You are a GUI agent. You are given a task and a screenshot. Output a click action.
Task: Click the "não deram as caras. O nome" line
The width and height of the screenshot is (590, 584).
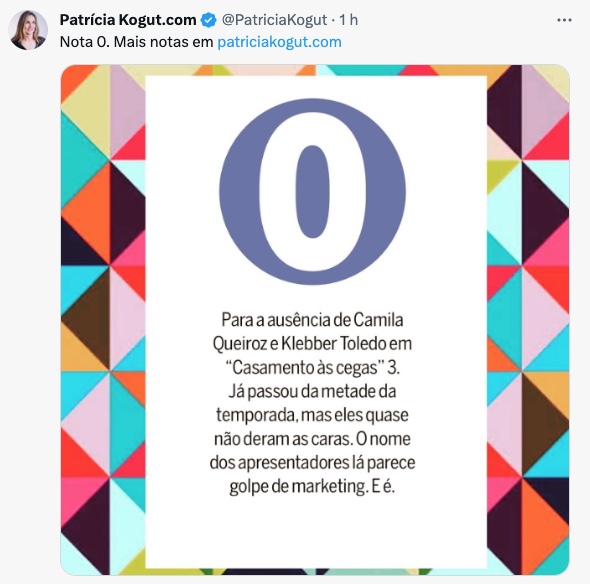coord(312,439)
